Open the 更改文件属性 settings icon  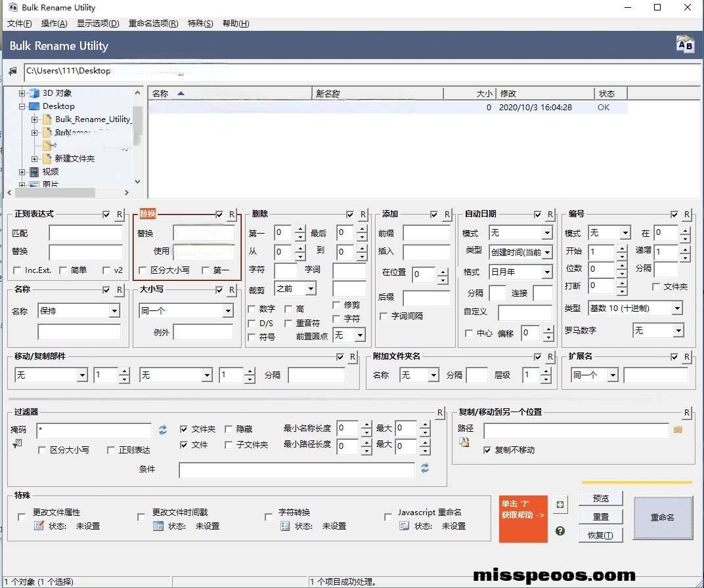39,526
